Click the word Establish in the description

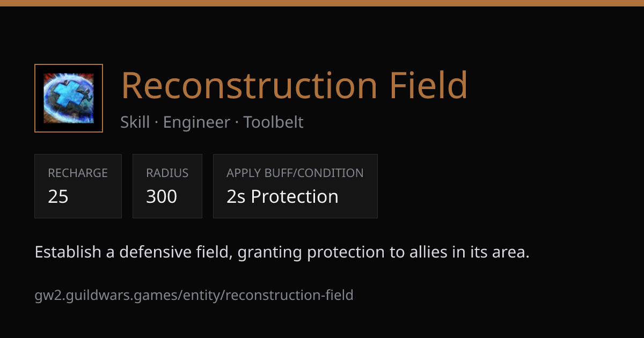(x=68, y=252)
